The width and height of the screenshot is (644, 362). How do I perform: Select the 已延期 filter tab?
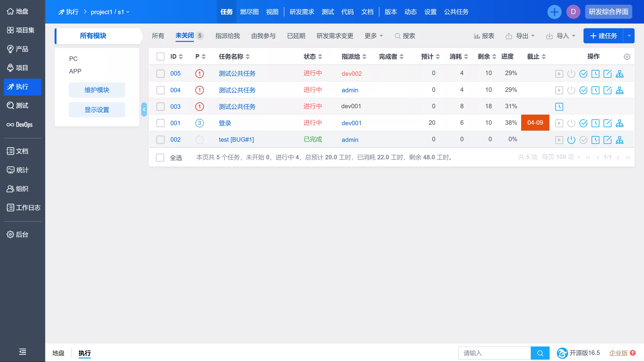296,36
